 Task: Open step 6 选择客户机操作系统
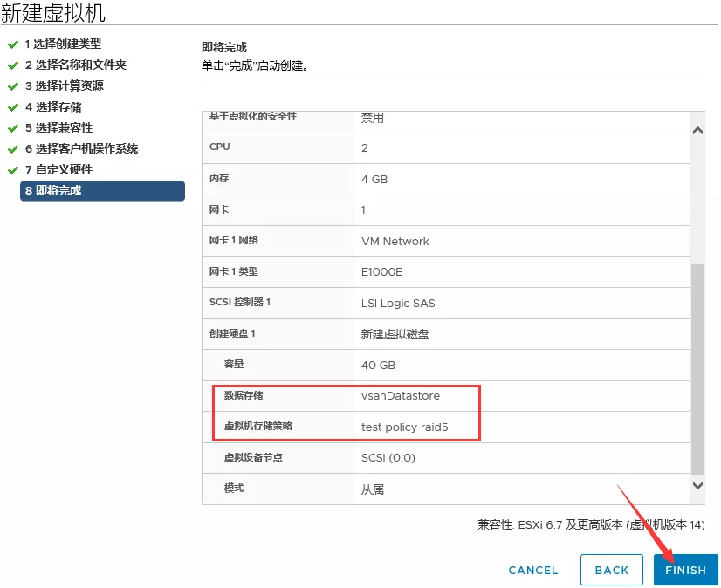tap(81, 148)
